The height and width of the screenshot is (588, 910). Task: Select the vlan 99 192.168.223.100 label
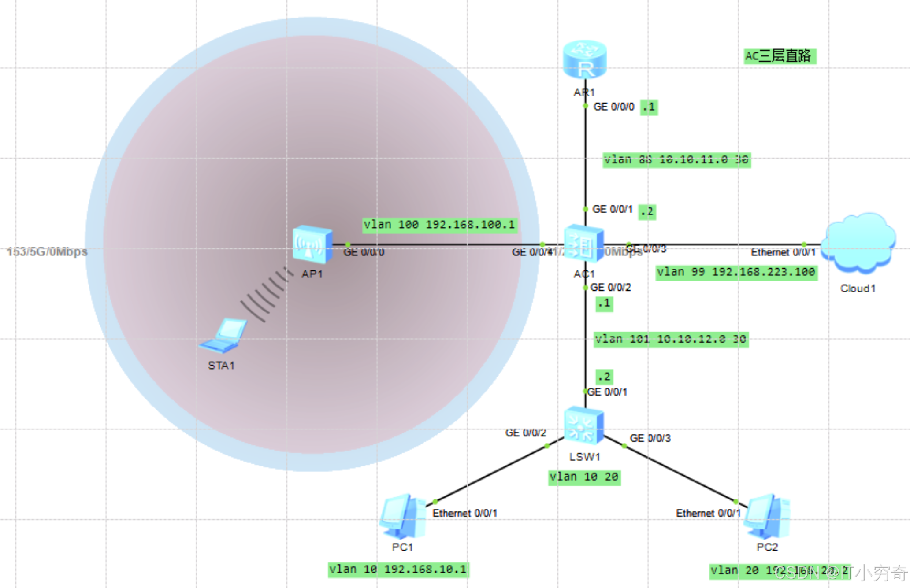pyautogui.click(x=736, y=272)
